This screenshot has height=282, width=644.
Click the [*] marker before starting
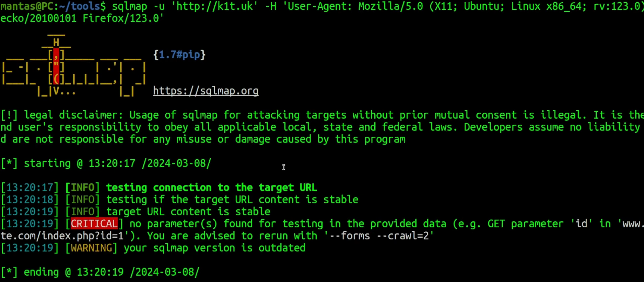tap(9, 163)
